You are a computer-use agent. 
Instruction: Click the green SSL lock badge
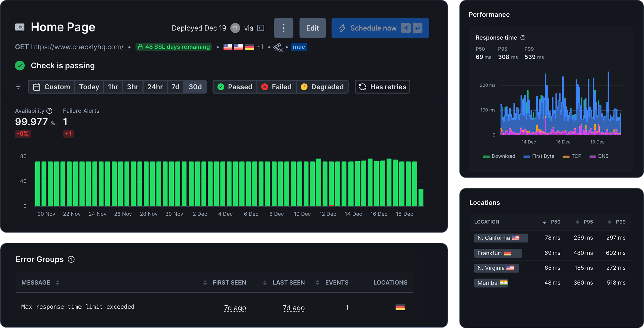(173, 47)
